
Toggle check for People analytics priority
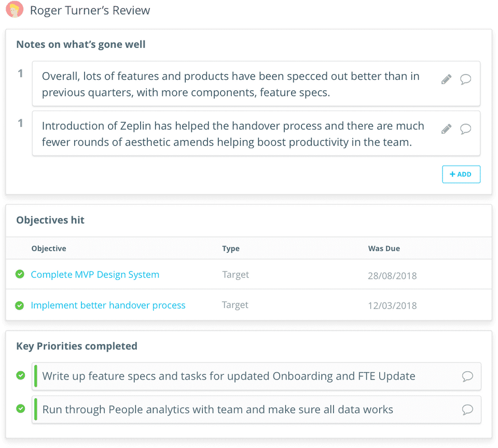tap(21, 409)
